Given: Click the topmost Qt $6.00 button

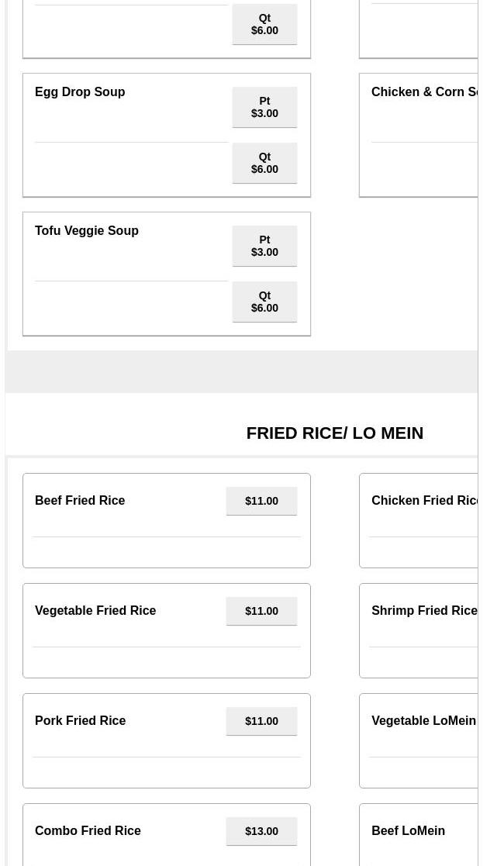Looking at the screenshot, I should coord(264,24).
